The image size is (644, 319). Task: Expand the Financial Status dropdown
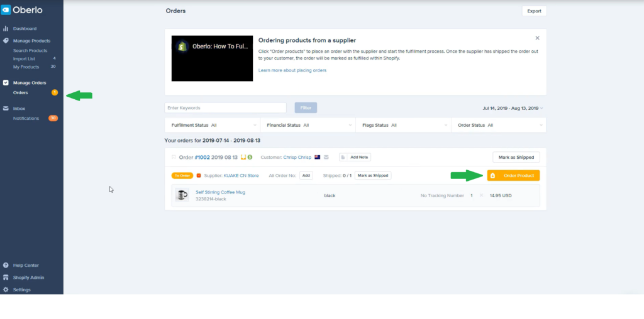click(308, 126)
